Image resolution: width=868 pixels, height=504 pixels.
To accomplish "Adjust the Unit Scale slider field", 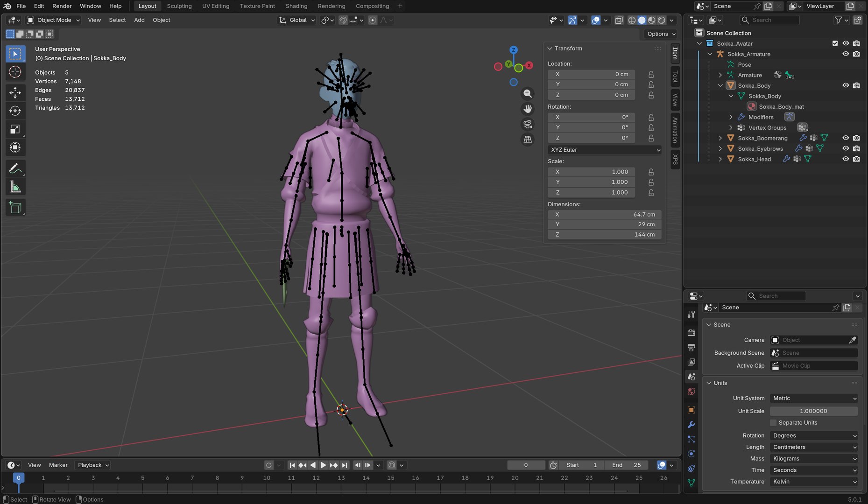I will [814, 411].
